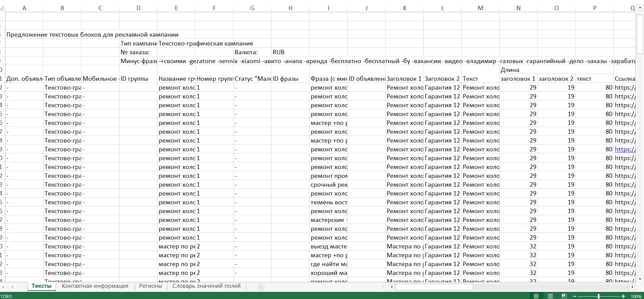Select the 'тюмень вост' phrase cell
Screen dimensions: 644x299
click(329, 202)
